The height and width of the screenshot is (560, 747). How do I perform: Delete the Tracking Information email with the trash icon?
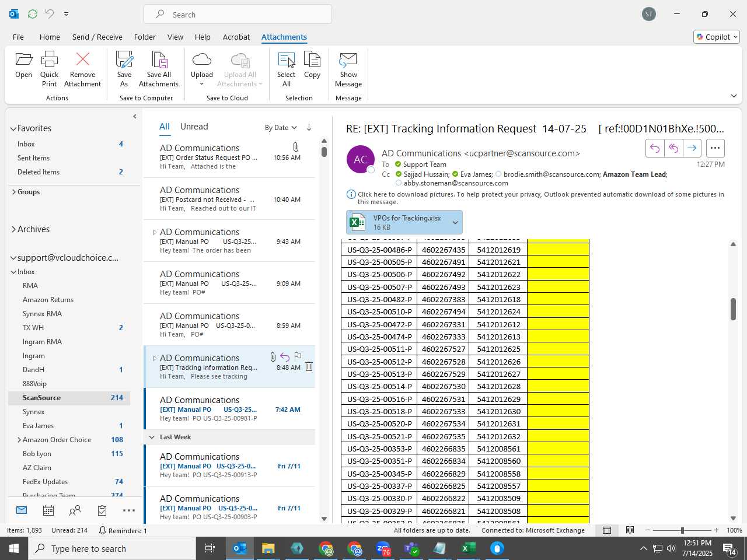coord(309,366)
